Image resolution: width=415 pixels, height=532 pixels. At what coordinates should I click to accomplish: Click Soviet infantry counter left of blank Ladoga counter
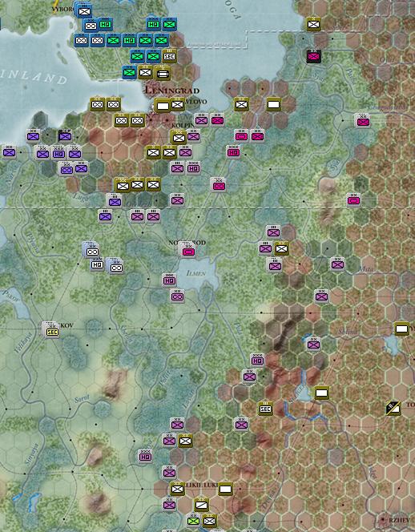tap(242, 104)
